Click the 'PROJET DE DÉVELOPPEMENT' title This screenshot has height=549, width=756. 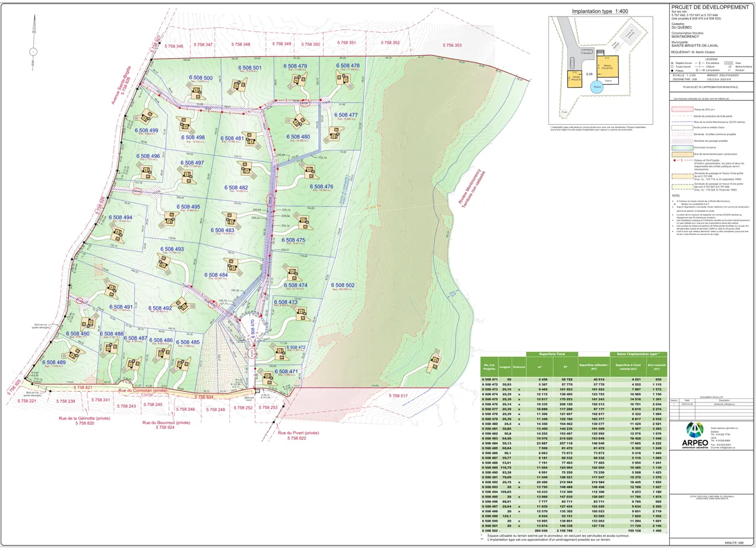[x=709, y=7]
